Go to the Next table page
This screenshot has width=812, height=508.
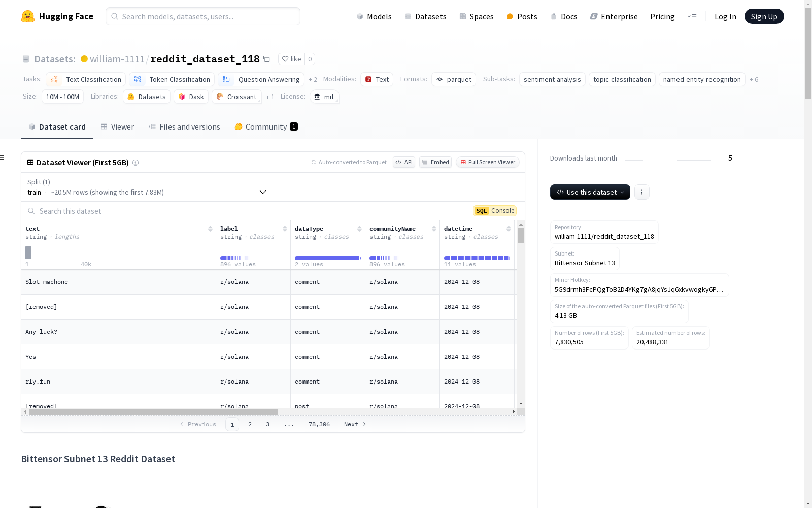coord(355,424)
